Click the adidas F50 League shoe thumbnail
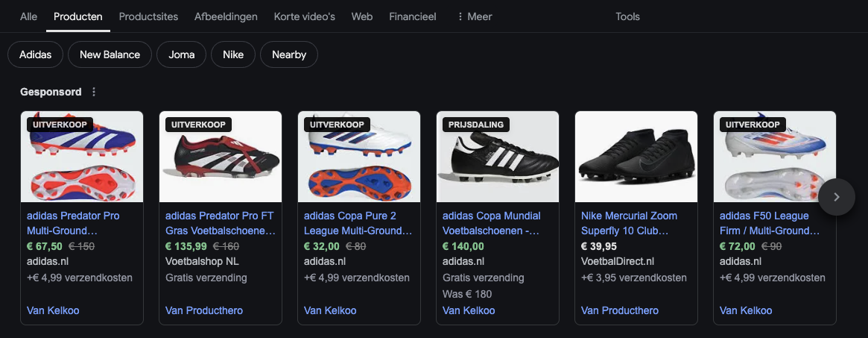Image resolution: width=868 pixels, height=338 pixels. [x=775, y=157]
